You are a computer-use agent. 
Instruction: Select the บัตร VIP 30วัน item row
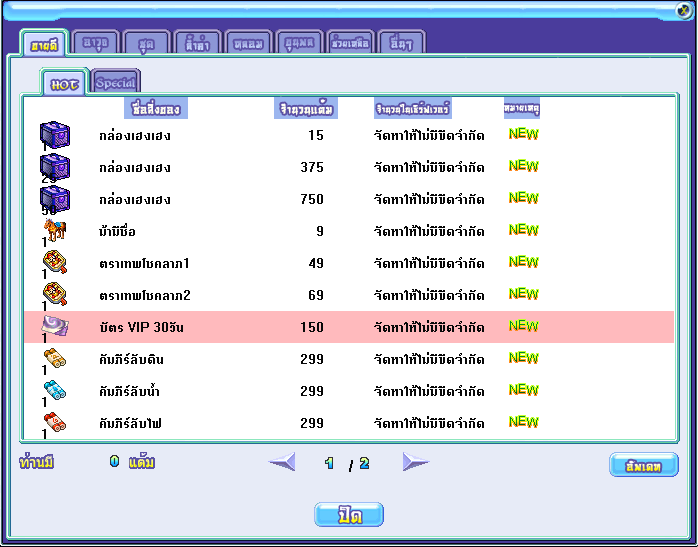(x=348, y=327)
